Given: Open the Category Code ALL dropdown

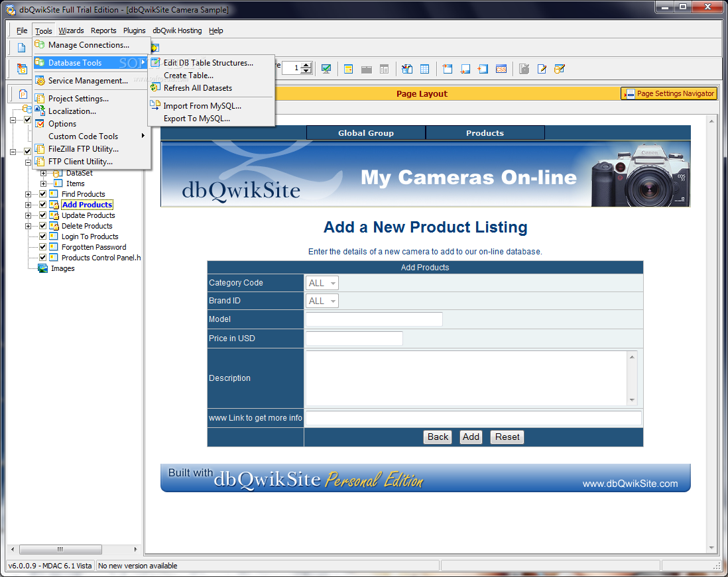Looking at the screenshot, I should click(322, 283).
